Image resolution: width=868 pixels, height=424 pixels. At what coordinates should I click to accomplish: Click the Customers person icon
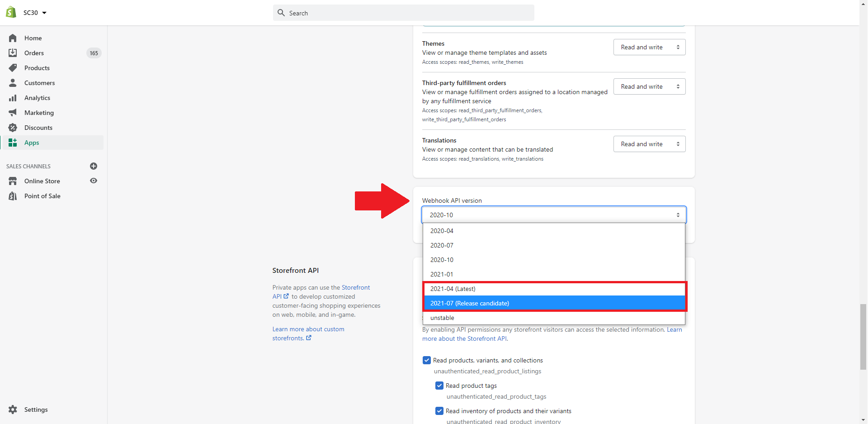click(x=13, y=83)
